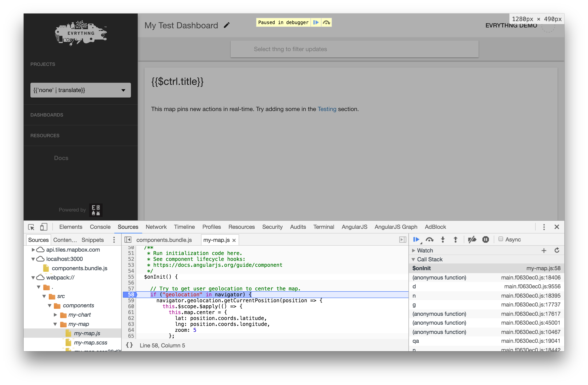Open the DASHBOARDS sidebar section
The width and height of the screenshot is (588, 385).
(47, 115)
